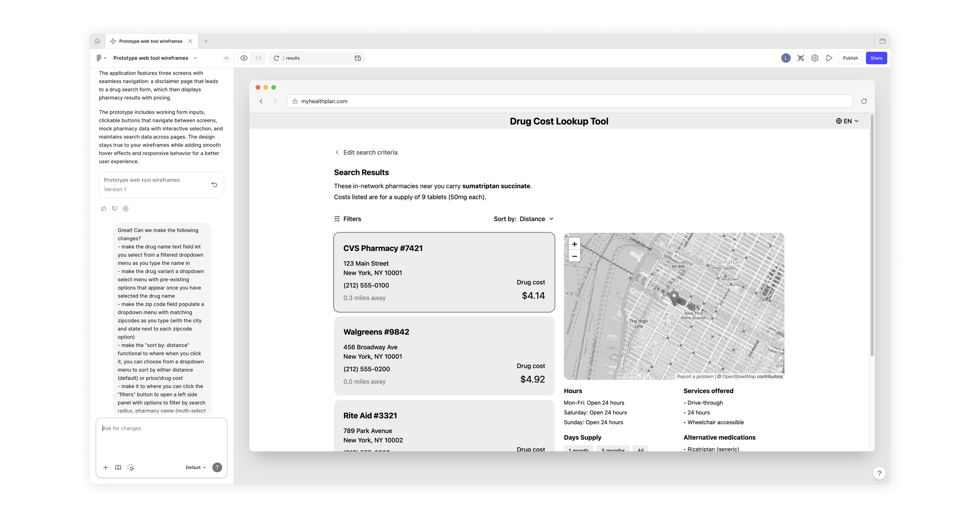Reload the results page preview

tap(277, 58)
